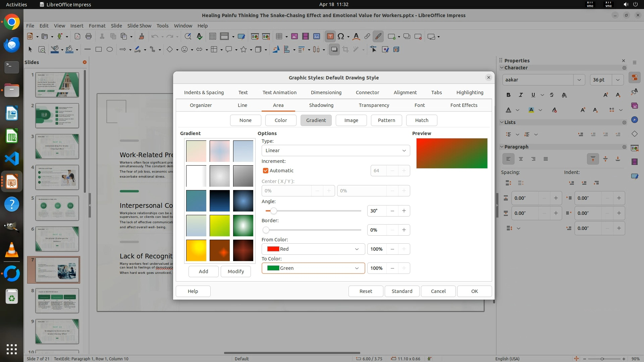
Task: Select the Rectangle shape tool
Action: [x=98, y=49]
